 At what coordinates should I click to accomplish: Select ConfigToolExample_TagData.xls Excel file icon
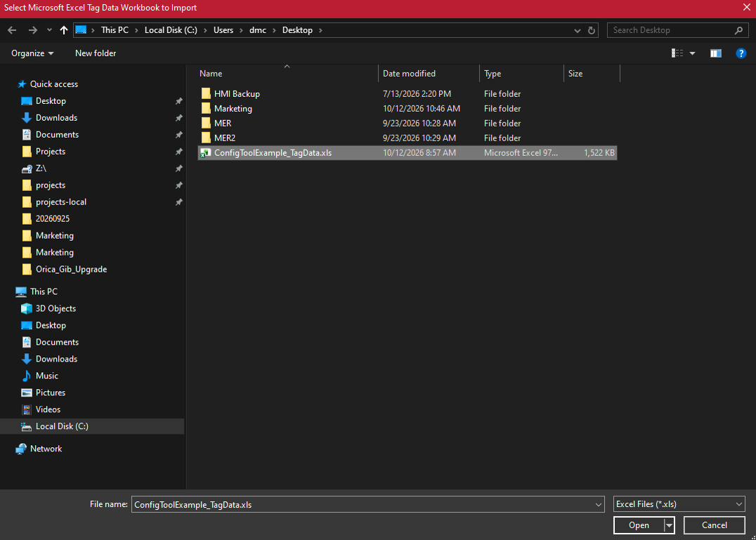pyautogui.click(x=206, y=152)
